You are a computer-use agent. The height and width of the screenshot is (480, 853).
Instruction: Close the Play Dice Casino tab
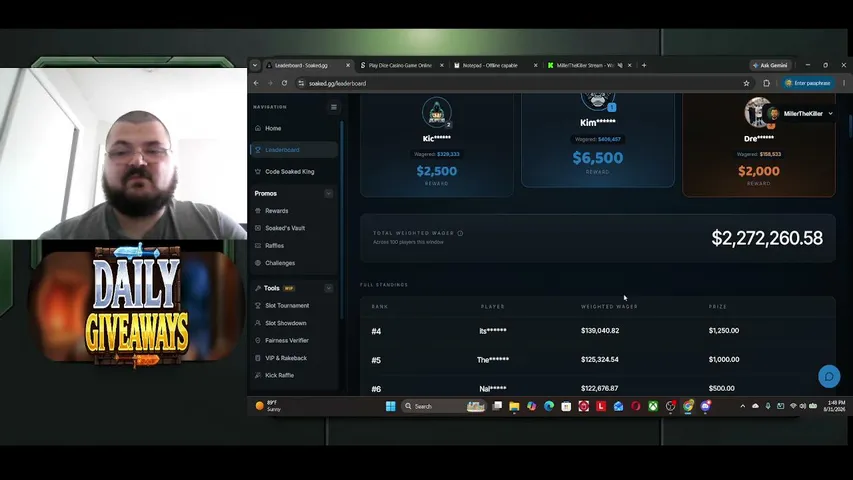pyautogui.click(x=442, y=65)
